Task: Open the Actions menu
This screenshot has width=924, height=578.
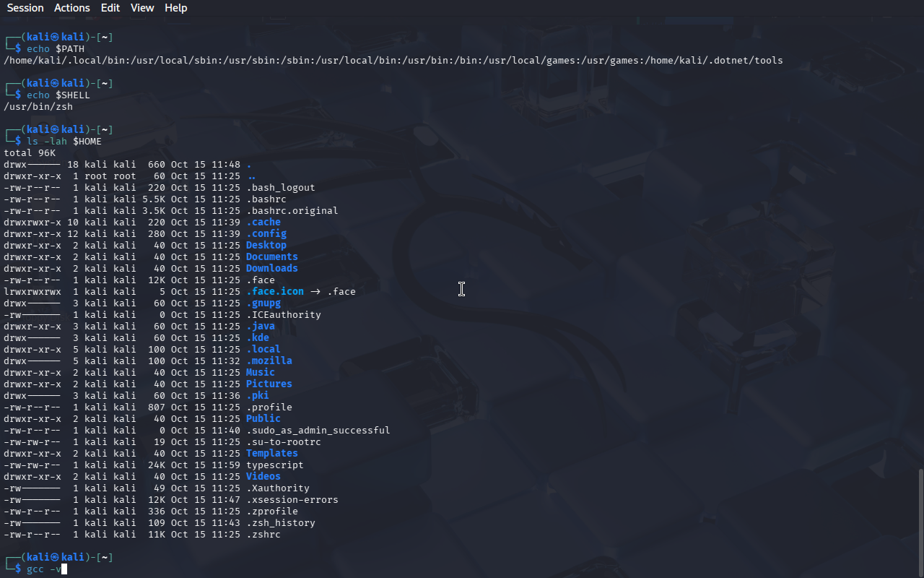Action: (72, 8)
